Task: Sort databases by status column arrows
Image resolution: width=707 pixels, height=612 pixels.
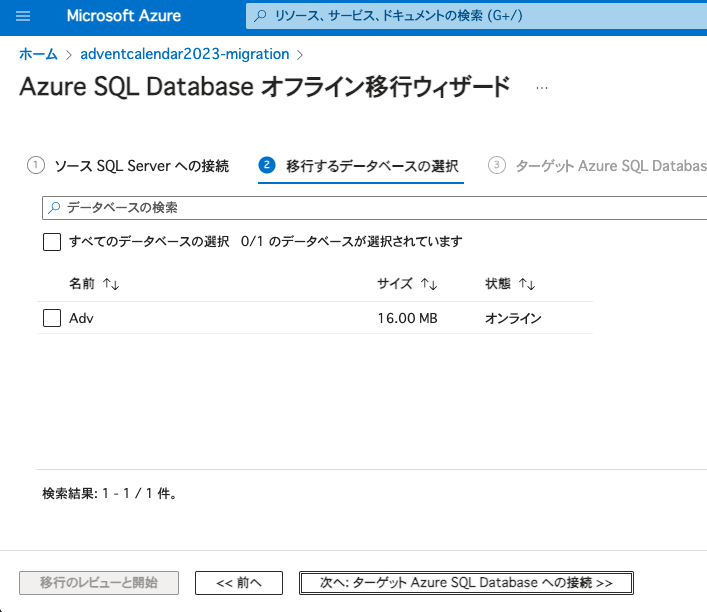Action: coord(526,284)
